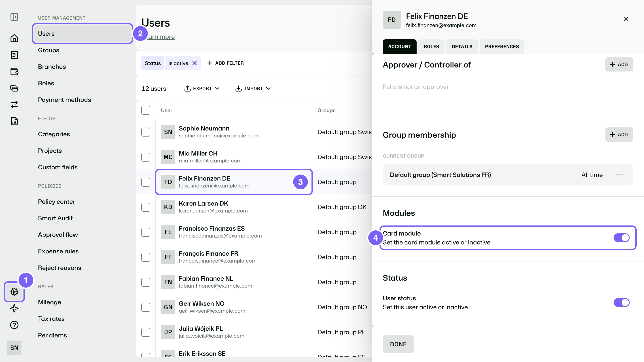
Task: Switch to the Details tab
Action: tap(462, 46)
